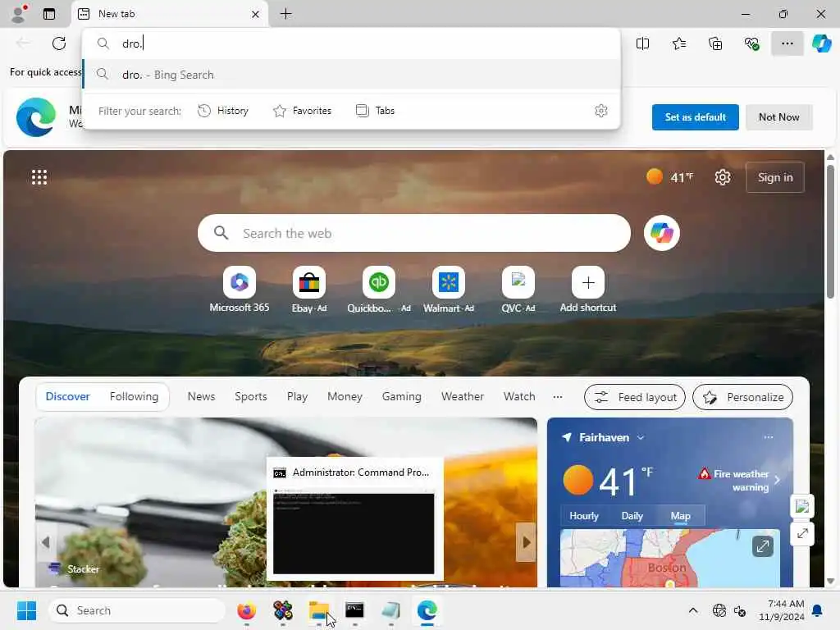Click the Personalize button
This screenshot has width=840, height=630.
pyautogui.click(x=742, y=397)
